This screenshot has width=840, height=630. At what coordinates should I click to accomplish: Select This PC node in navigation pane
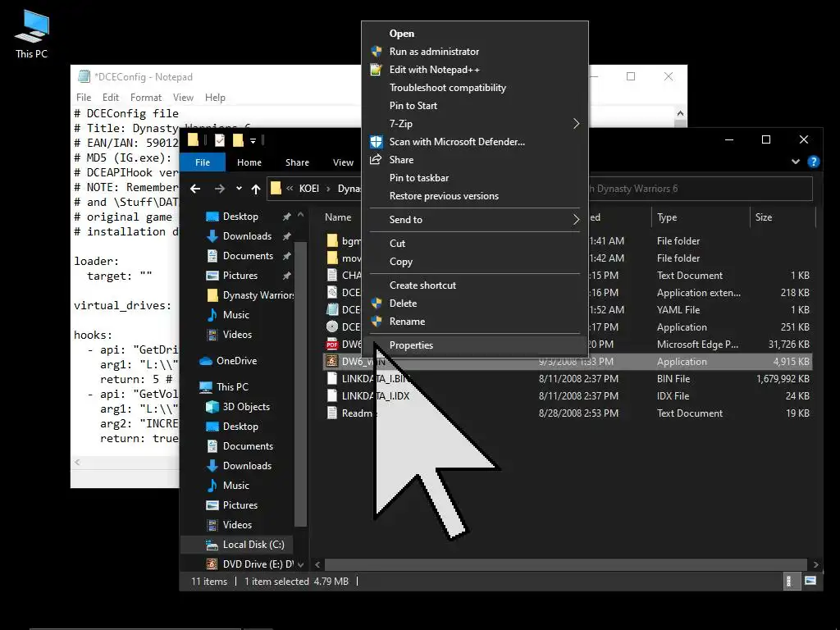(224, 387)
